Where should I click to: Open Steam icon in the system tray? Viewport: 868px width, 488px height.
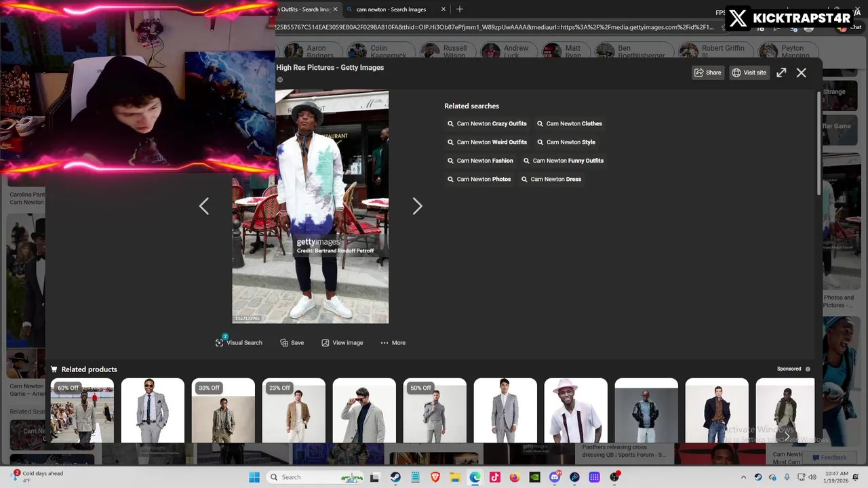click(x=758, y=477)
